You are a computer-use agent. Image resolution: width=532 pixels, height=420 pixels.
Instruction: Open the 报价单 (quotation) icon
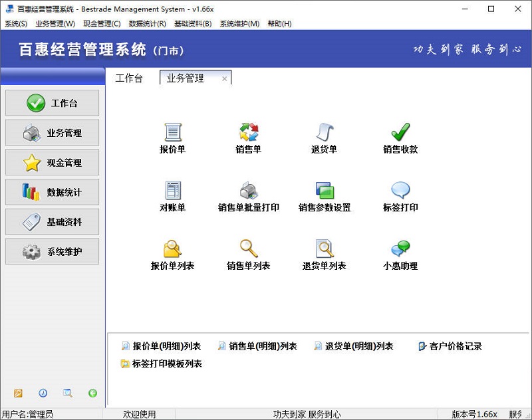click(174, 136)
